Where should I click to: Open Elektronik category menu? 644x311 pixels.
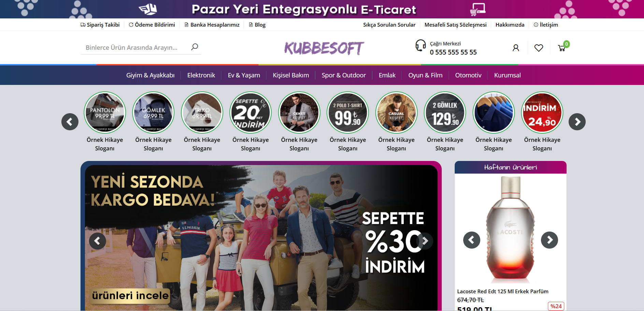pyautogui.click(x=201, y=75)
